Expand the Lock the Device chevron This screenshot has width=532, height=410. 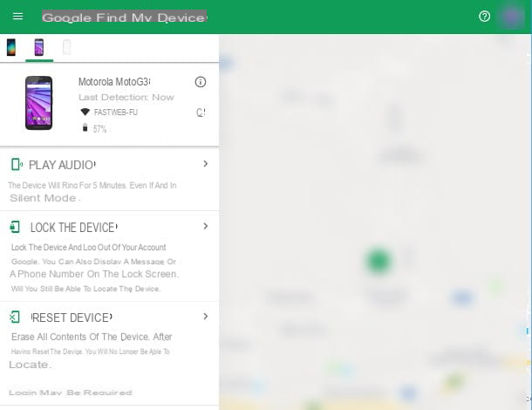(205, 226)
